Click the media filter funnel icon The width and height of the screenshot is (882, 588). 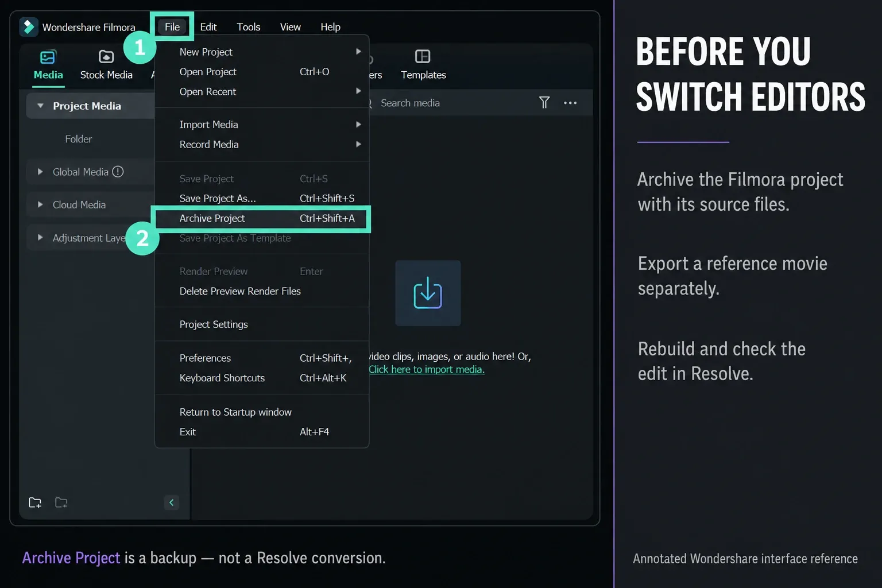tap(544, 103)
